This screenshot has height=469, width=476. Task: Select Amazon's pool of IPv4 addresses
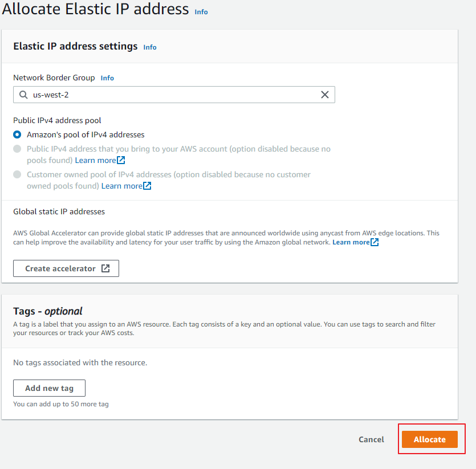click(17, 135)
